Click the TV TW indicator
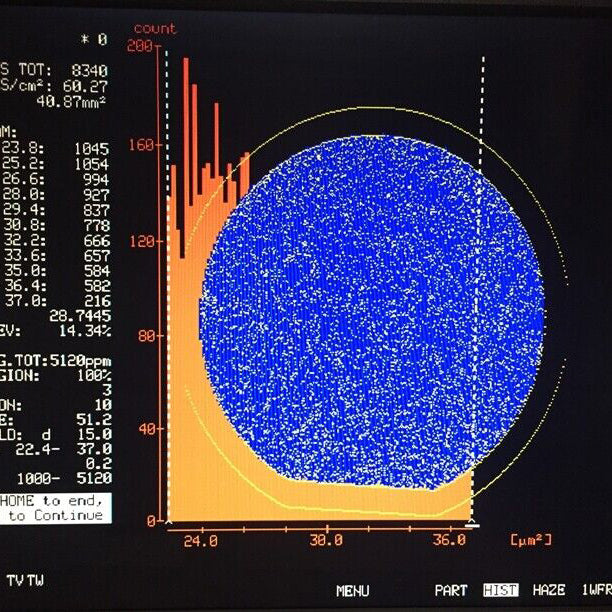 click(x=25, y=580)
